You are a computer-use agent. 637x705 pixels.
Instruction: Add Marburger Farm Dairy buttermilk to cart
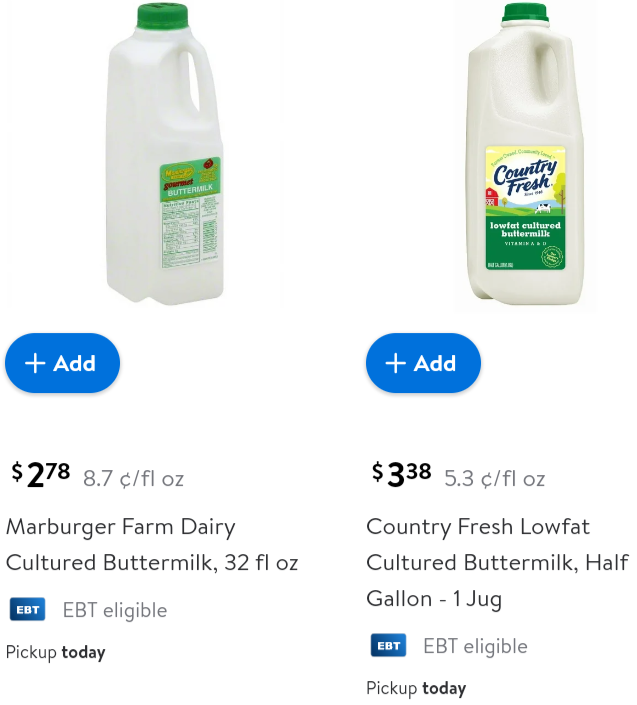tap(62, 363)
